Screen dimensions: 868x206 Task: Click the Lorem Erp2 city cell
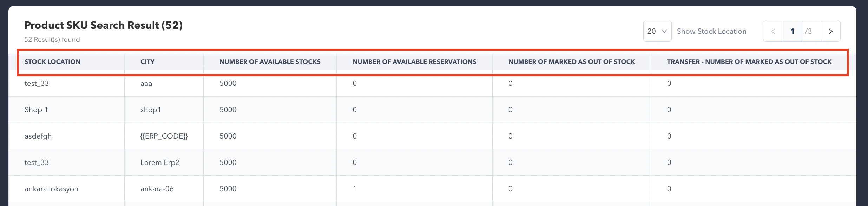pos(160,162)
